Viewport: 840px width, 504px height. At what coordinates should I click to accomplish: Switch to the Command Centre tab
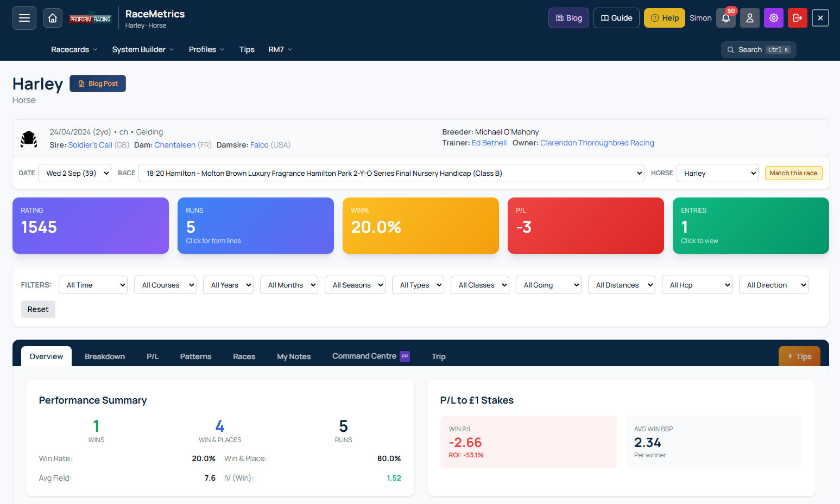pos(371,356)
